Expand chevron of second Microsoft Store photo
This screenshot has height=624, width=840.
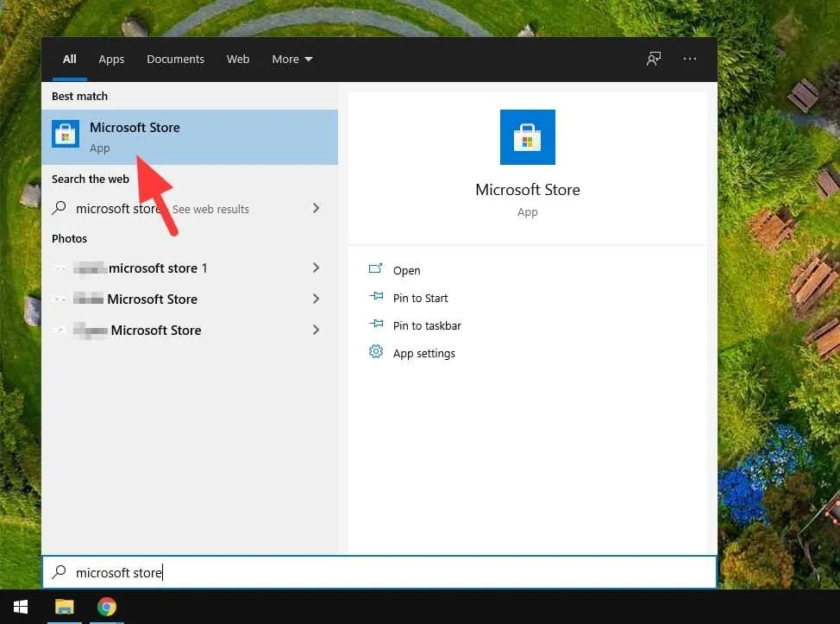click(x=316, y=299)
